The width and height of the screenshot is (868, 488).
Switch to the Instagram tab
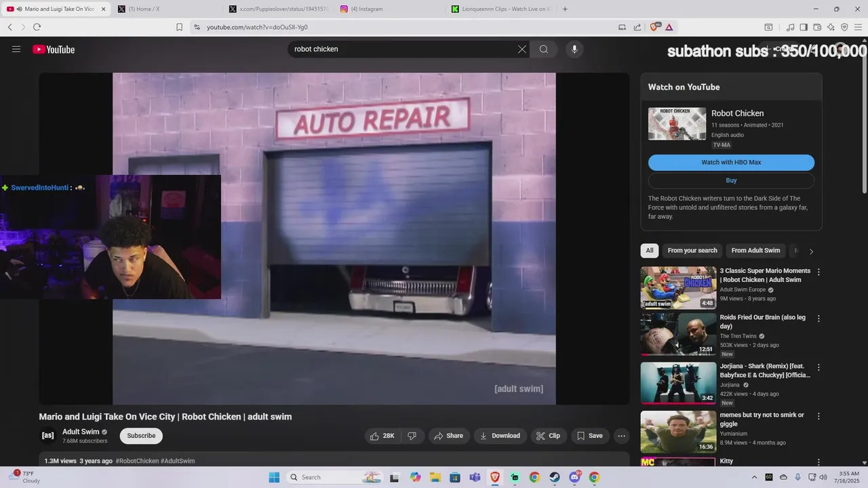click(389, 9)
